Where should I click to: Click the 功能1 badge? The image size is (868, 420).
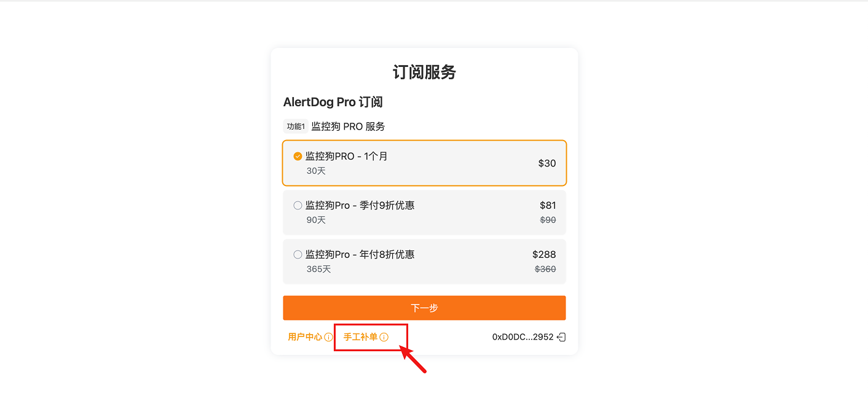295,126
